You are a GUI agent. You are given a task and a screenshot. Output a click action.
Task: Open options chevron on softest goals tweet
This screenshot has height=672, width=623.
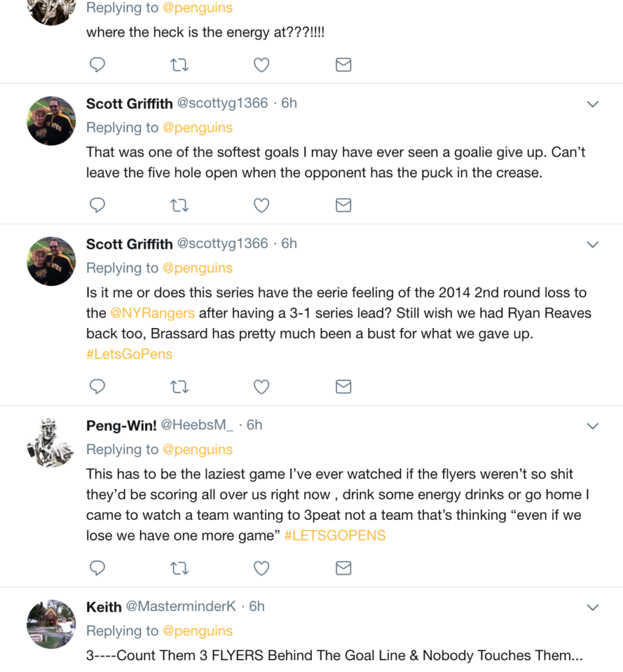click(592, 104)
